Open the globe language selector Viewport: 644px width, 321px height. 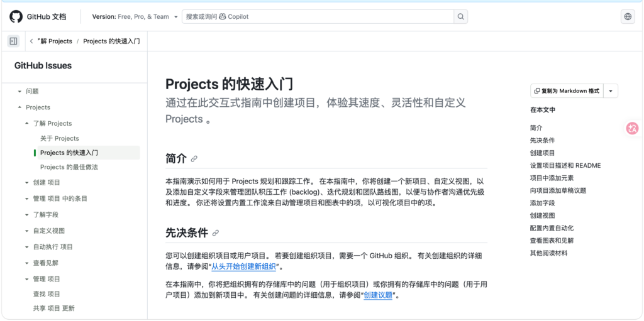pos(628,17)
